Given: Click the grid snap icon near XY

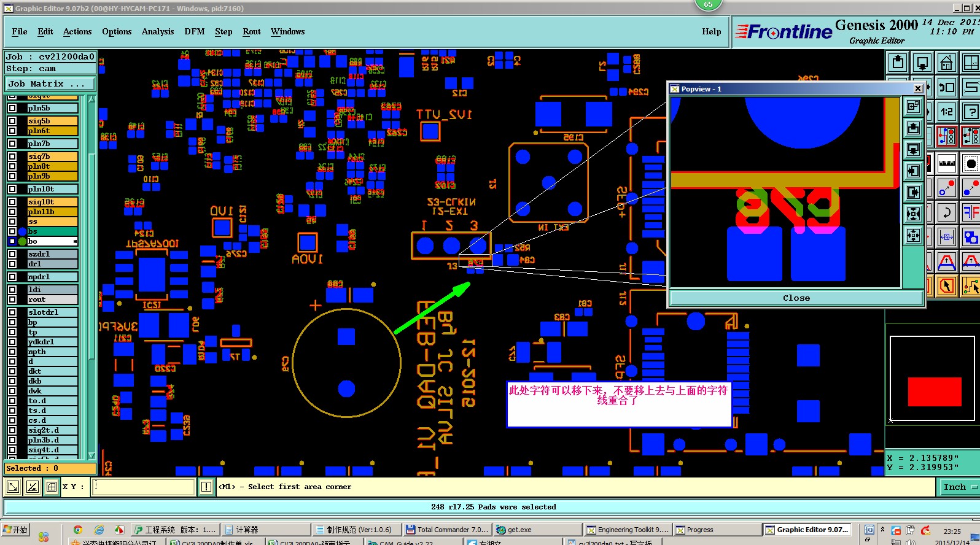Looking at the screenshot, I should (x=52, y=487).
